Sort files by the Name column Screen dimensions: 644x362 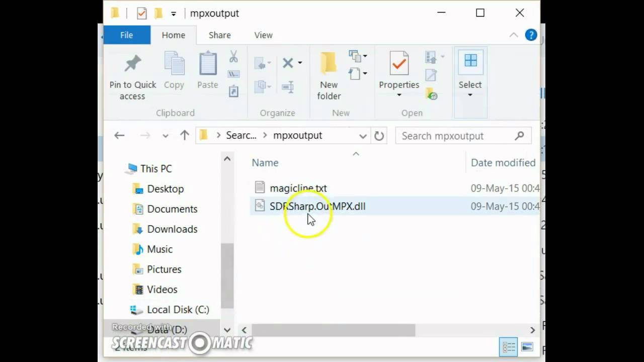pos(265,162)
